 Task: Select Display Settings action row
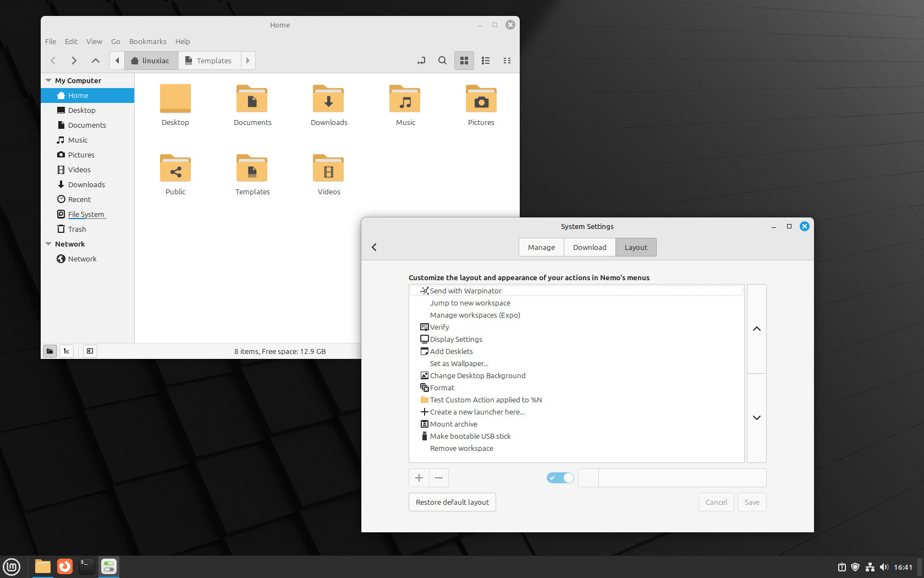576,339
